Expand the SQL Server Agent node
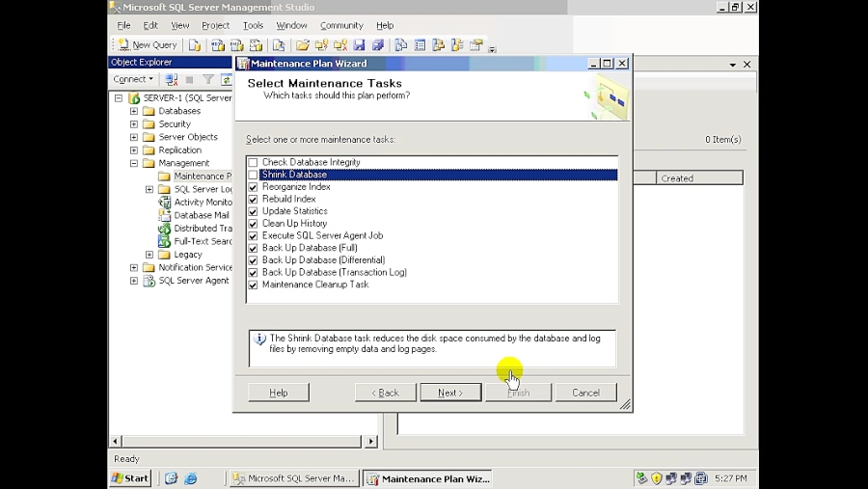 [134, 281]
